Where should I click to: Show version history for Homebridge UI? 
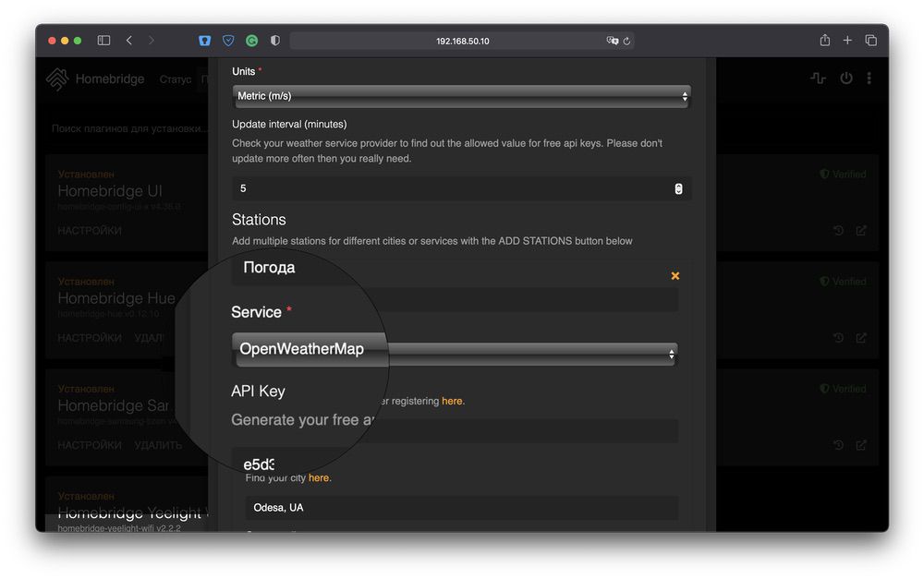tap(838, 230)
